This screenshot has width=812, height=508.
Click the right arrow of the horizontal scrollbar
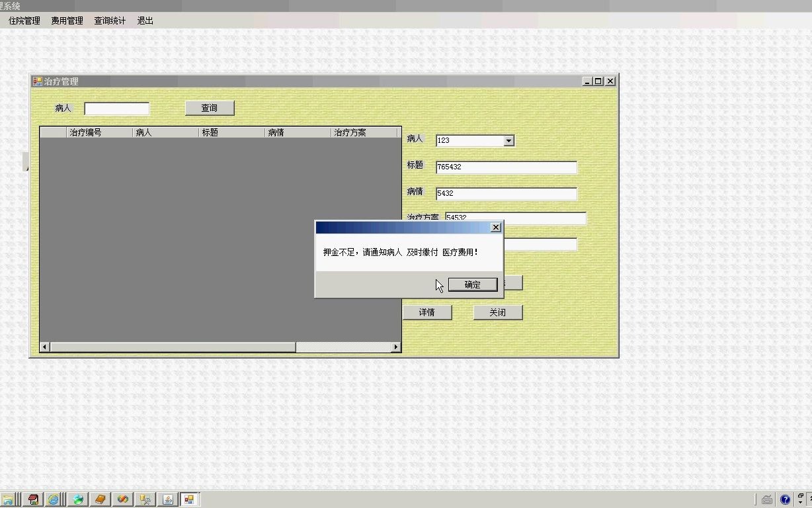coord(395,346)
